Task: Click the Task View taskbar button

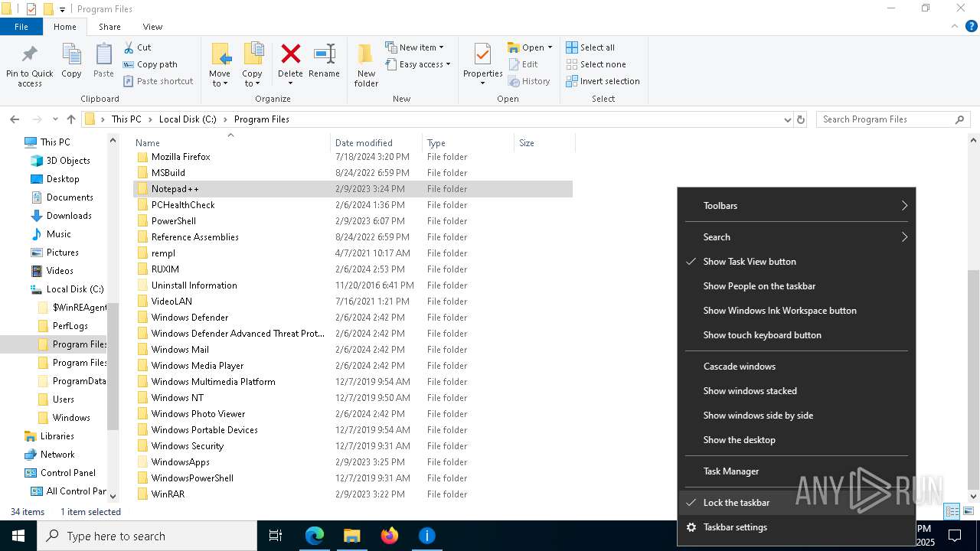Action: click(276, 536)
